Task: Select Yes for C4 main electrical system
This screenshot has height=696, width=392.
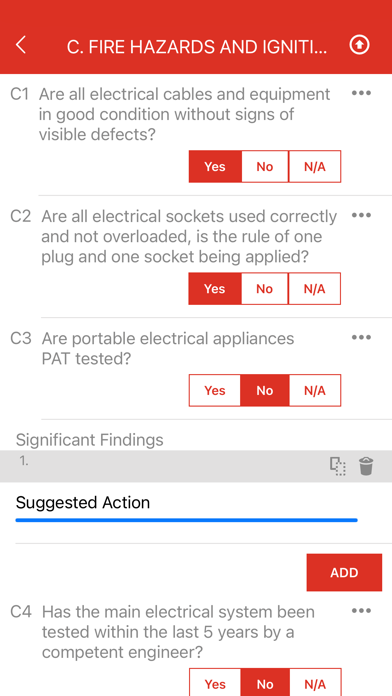Action: (x=215, y=683)
